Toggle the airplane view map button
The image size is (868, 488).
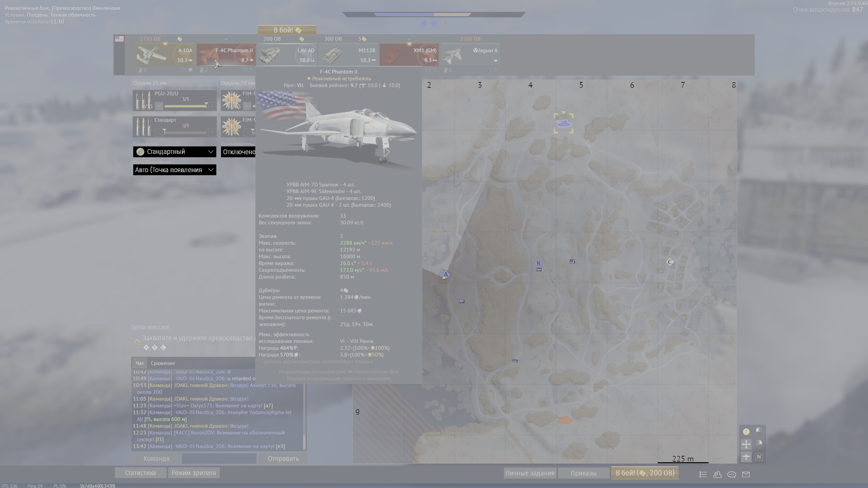coord(746,457)
